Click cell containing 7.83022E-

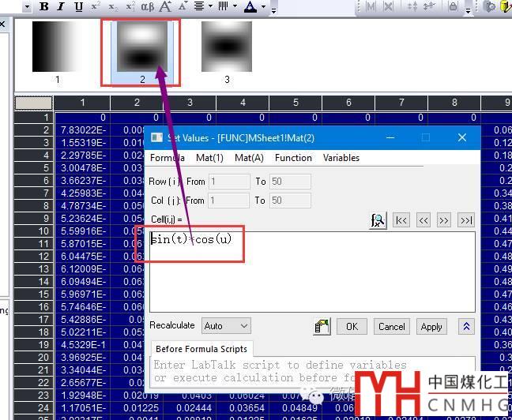pos(82,130)
